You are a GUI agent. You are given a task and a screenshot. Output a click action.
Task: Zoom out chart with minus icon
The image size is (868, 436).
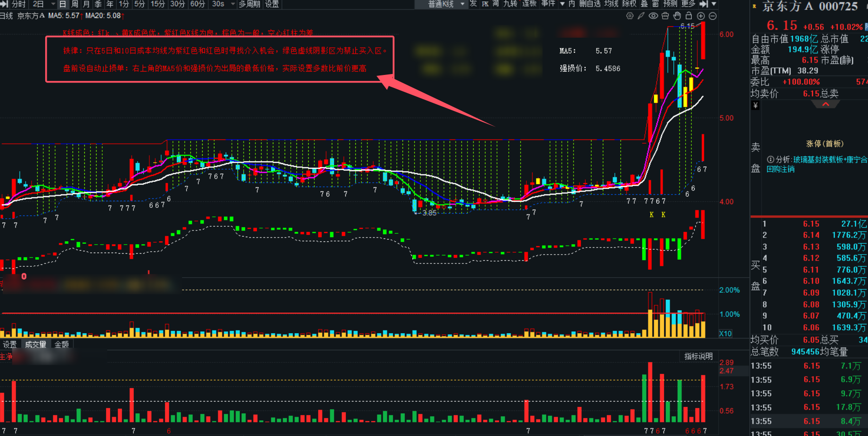(x=713, y=16)
